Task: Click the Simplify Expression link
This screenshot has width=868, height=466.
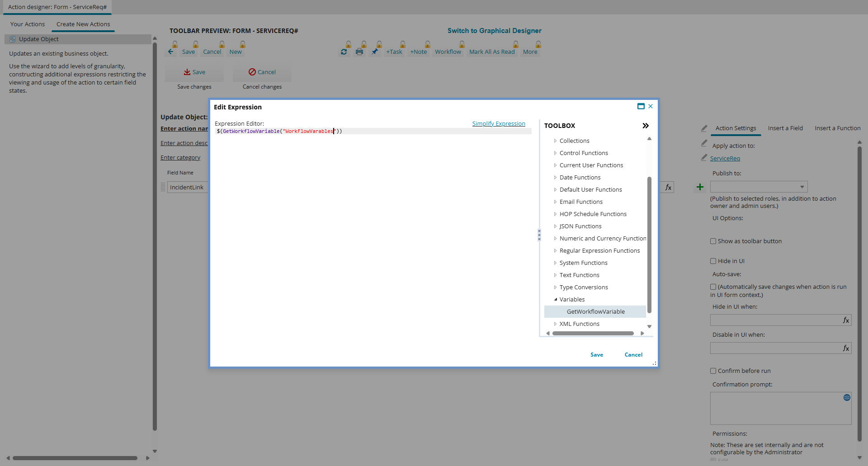Action: [x=499, y=124]
